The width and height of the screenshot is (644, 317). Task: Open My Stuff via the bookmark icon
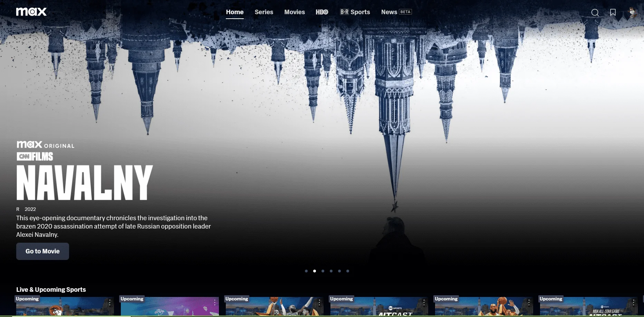coord(613,12)
